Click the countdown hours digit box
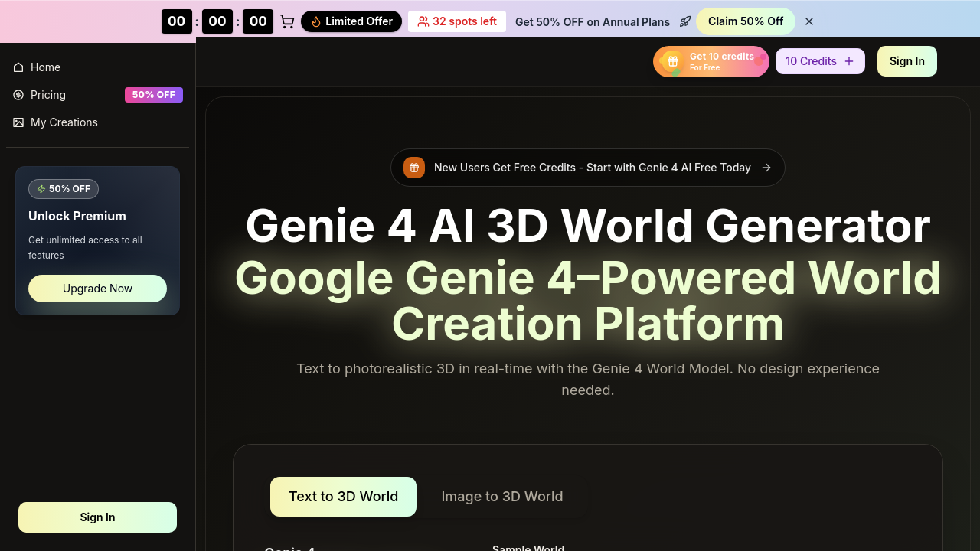Image resolution: width=980 pixels, height=551 pixels. 177,21
